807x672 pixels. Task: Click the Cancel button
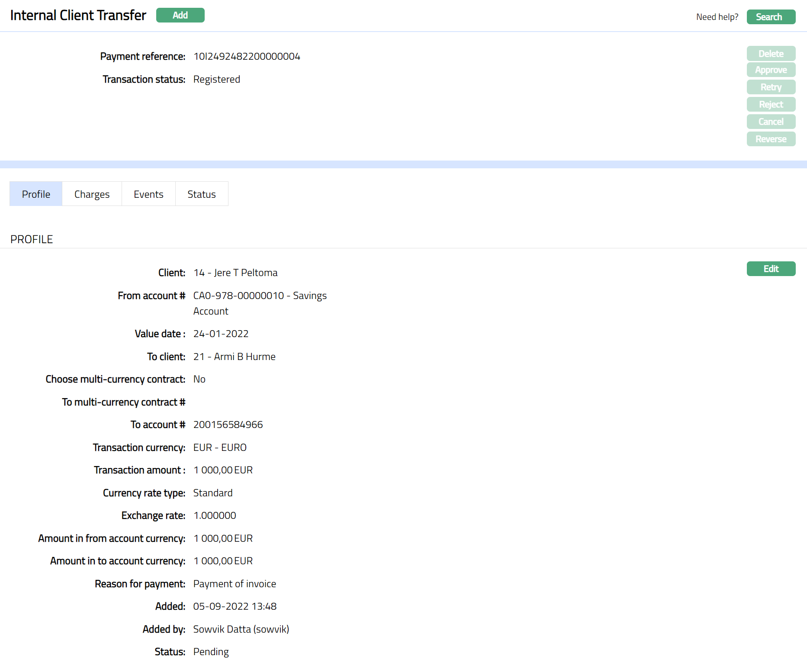771,122
